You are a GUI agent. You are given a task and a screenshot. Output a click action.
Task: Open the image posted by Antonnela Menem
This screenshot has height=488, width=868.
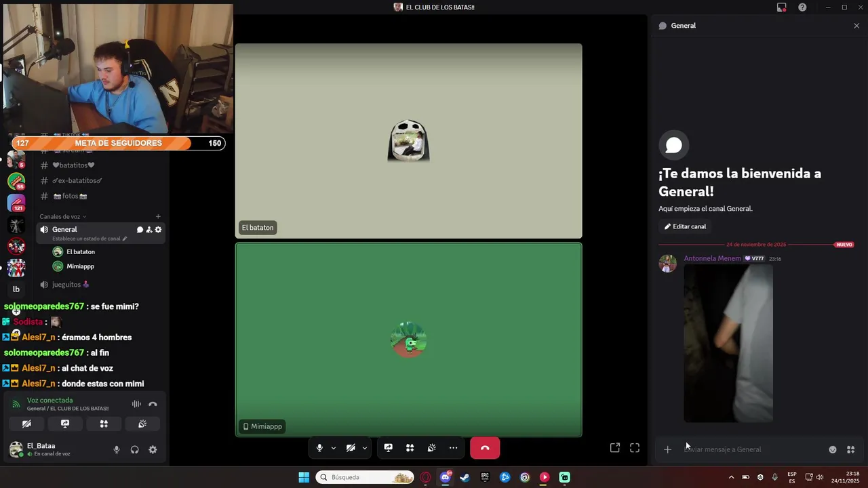click(728, 344)
